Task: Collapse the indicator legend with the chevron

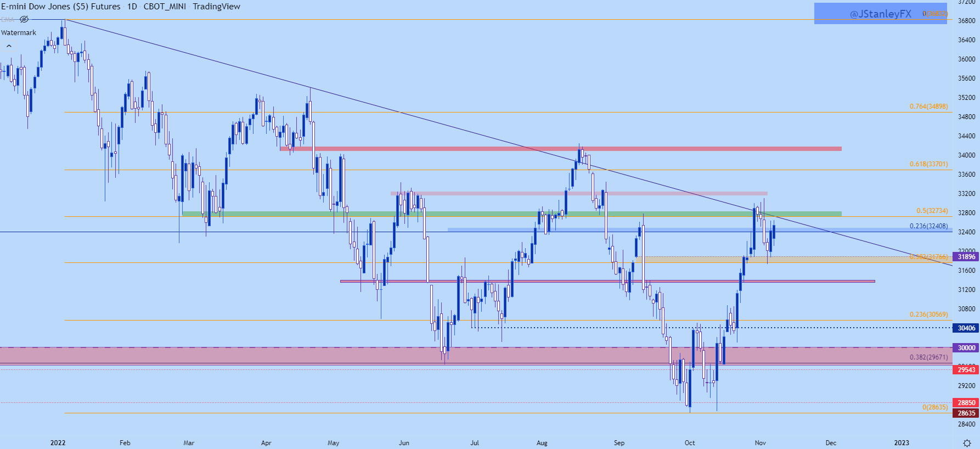Action: coord(9,46)
